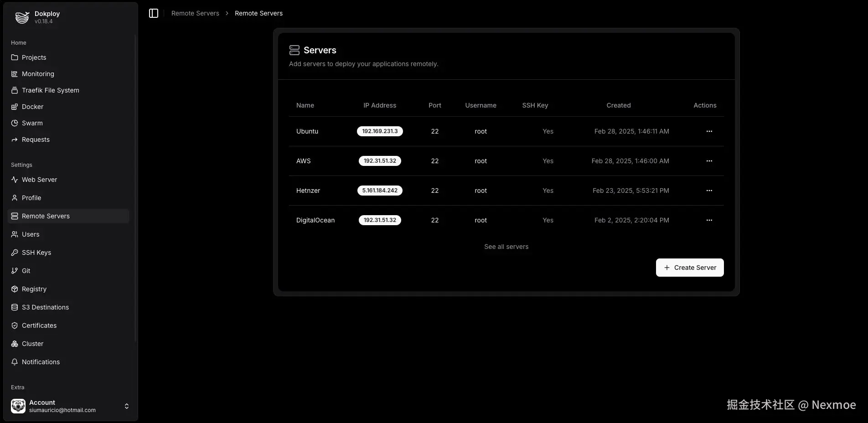This screenshot has width=868, height=423.
Task: Select SSH Keys in settings
Action: pyautogui.click(x=68, y=253)
